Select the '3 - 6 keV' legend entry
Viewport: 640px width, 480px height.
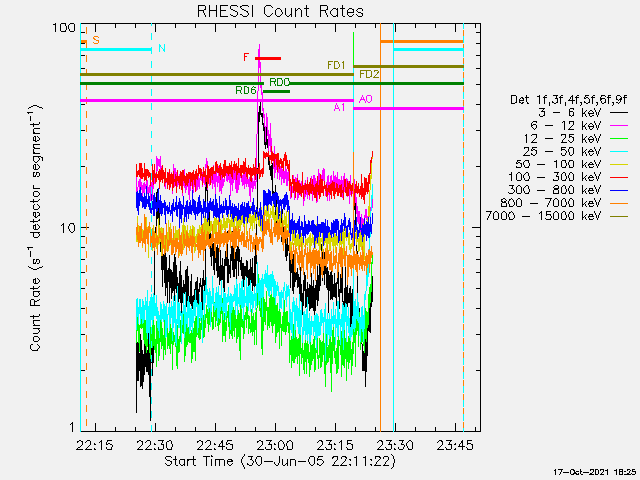click(583, 112)
